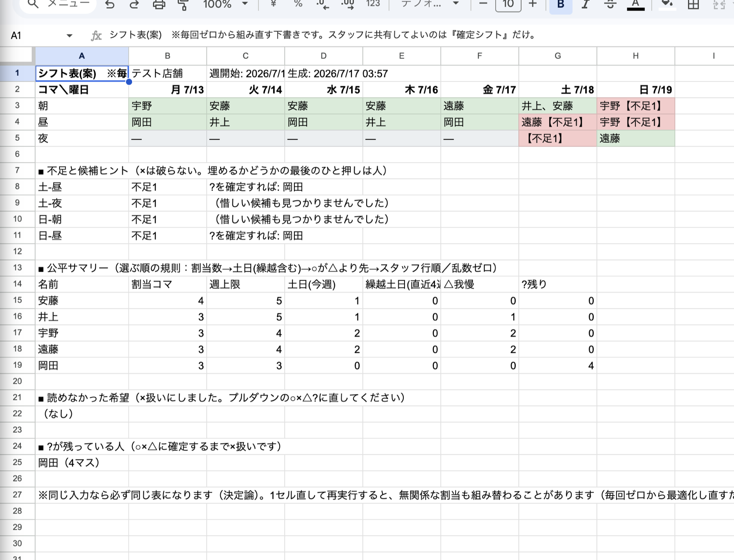This screenshot has height=560, width=734.
Task: Select the green 遠藤 cell in Sunday night
Action: click(636, 138)
